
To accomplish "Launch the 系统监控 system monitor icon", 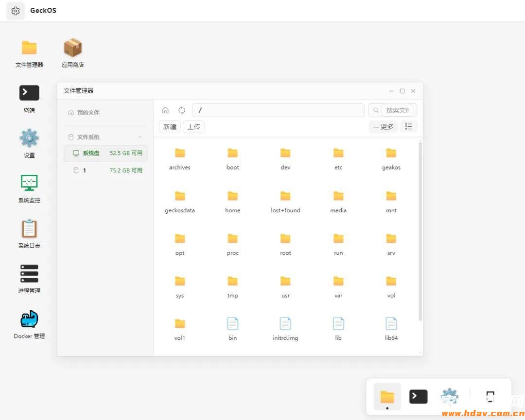I will pyautogui.click(x=29, y=188).
